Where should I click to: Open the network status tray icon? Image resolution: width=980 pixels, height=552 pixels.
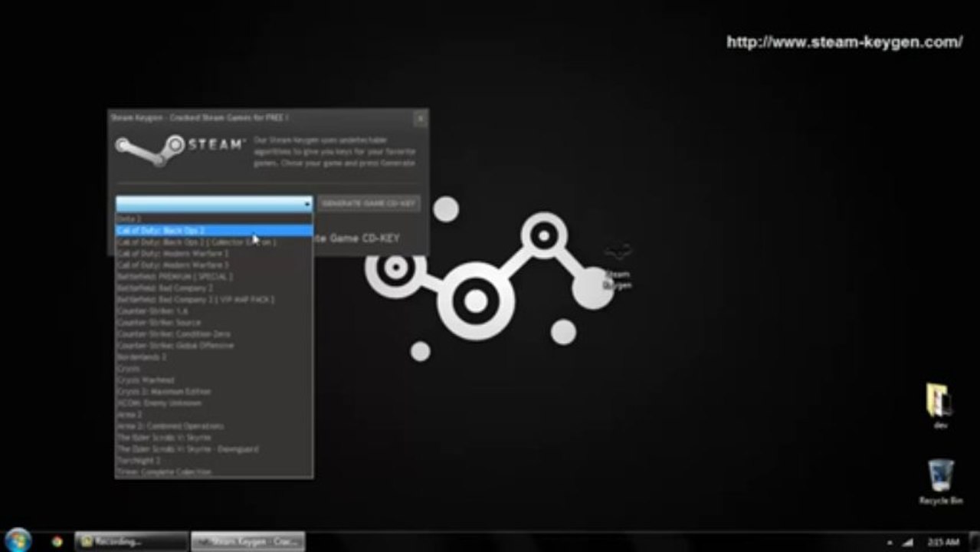908,541
